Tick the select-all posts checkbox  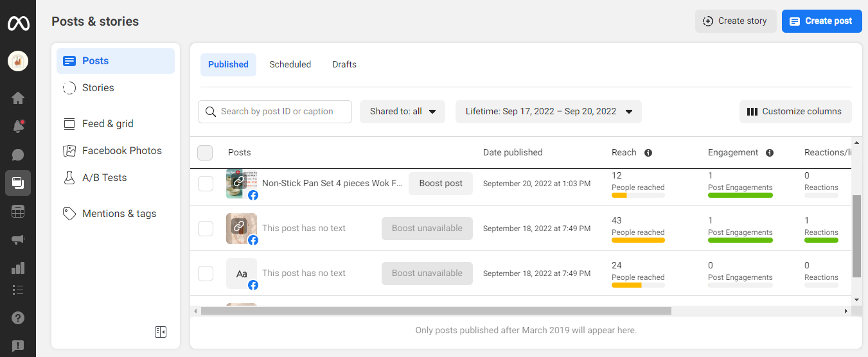(205, 153)
